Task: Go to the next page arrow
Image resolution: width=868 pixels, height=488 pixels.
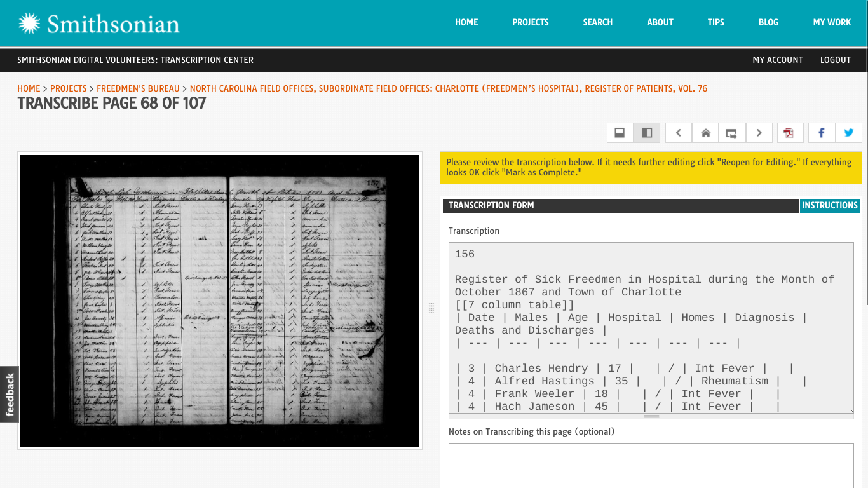Action: click(759, 133)
